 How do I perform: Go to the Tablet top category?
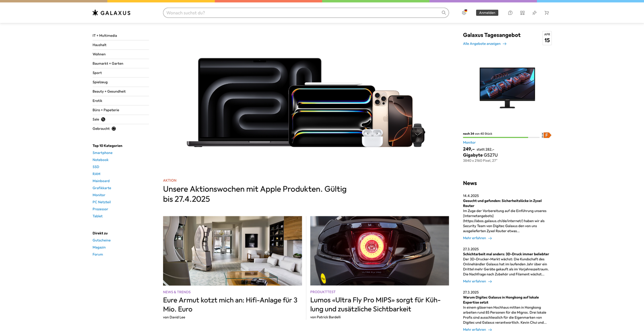click(97, 216)
